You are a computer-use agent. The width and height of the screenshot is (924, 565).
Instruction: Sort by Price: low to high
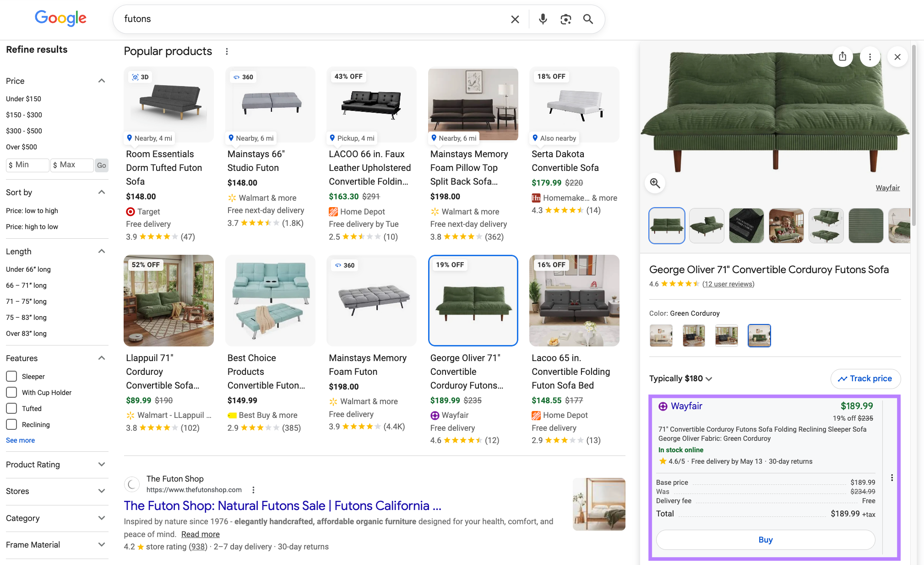(x=32, y=211)
